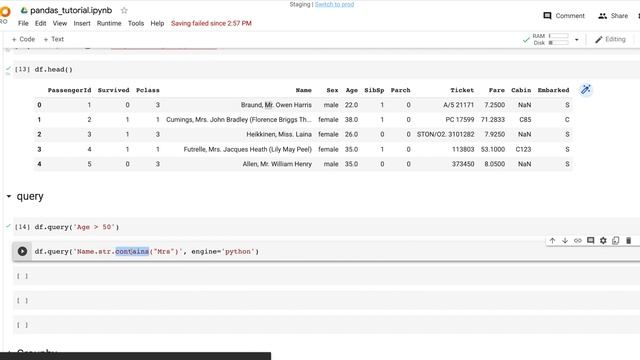Click the Cabin column header

[x=521, y=90]
